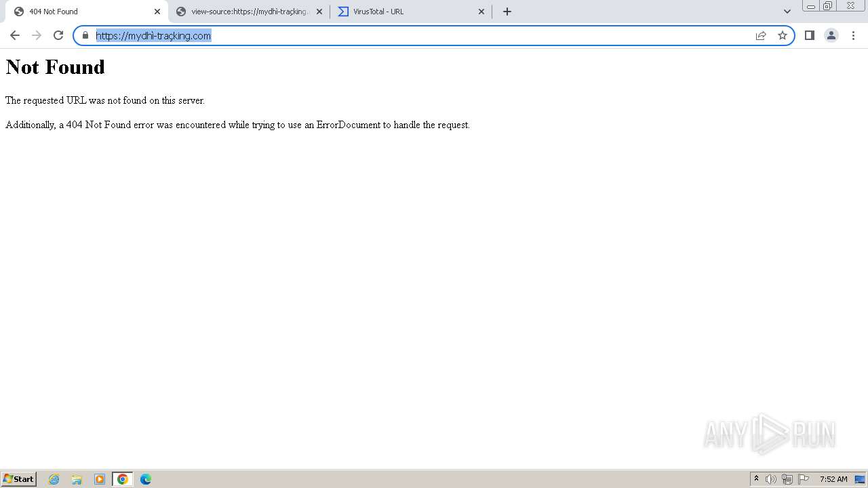The height and width of the screenshot is (488, 868).
Task: Switch to the view-source tab
Action: click(x=249, y=12)
